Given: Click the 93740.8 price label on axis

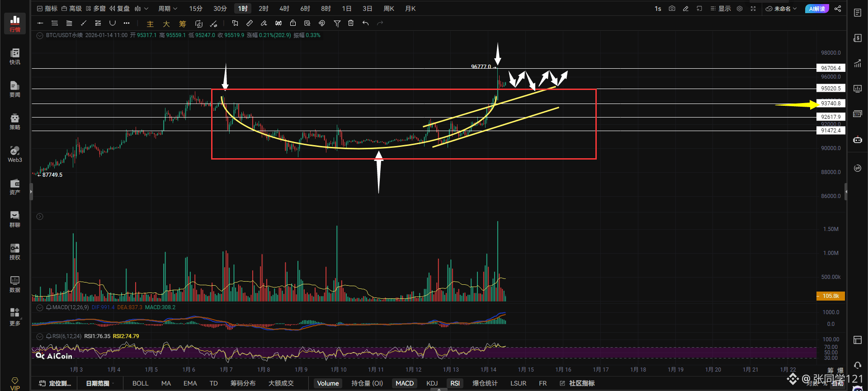Looking at the screenshot, I should click(x=830, y=104).
